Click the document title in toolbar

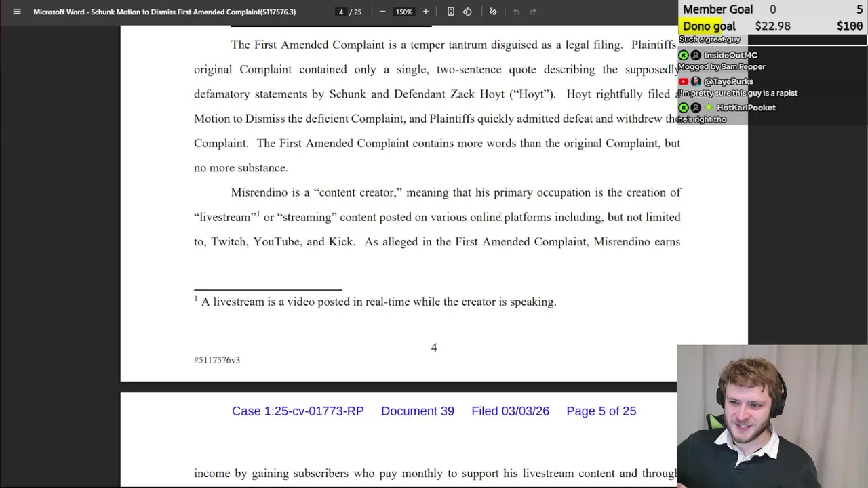click(164, 12)
